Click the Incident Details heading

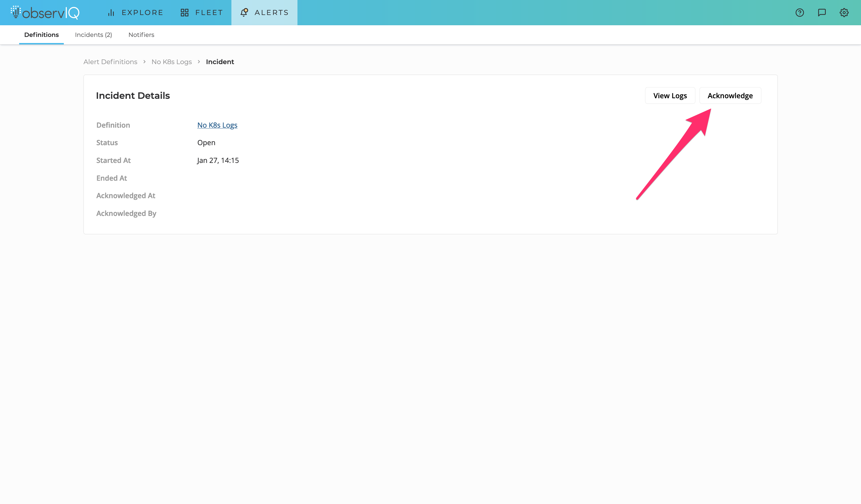pos(133,96)
